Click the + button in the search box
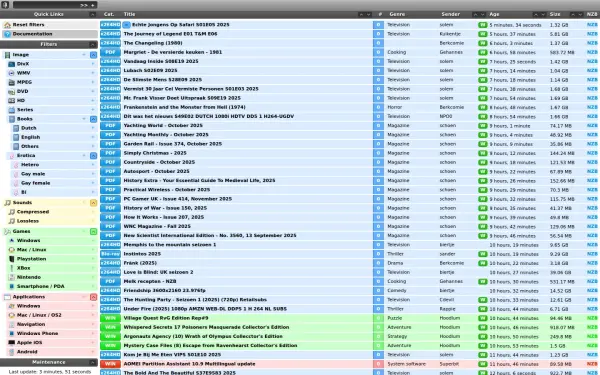600x375 pixels. pyautogui.click(x=93, y=5)
